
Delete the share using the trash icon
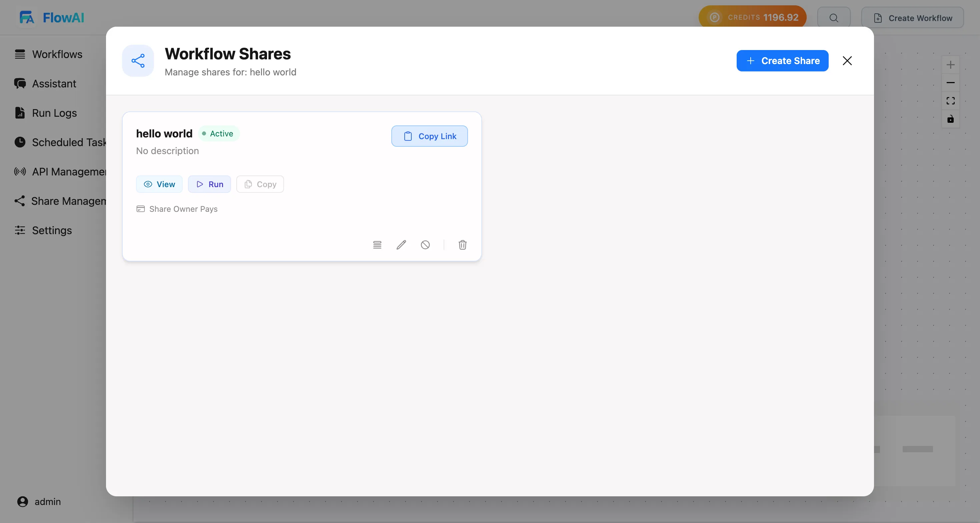click(x=462, y=245)
